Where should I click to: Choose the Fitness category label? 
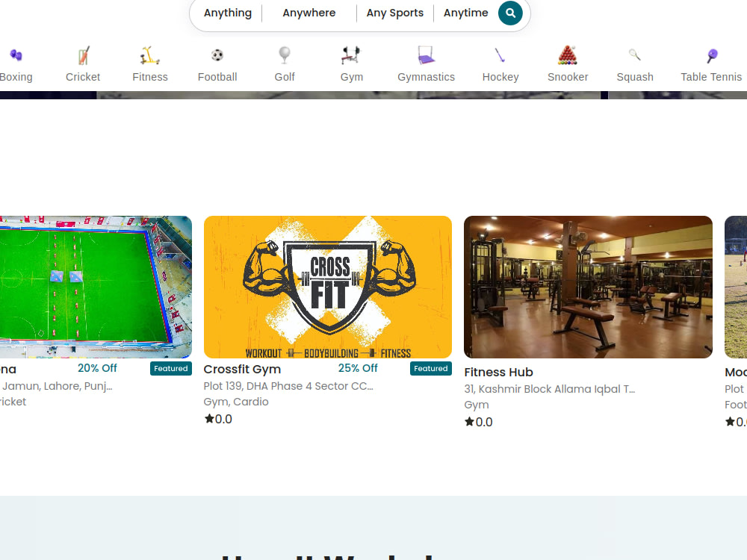[x=150, y=77]
